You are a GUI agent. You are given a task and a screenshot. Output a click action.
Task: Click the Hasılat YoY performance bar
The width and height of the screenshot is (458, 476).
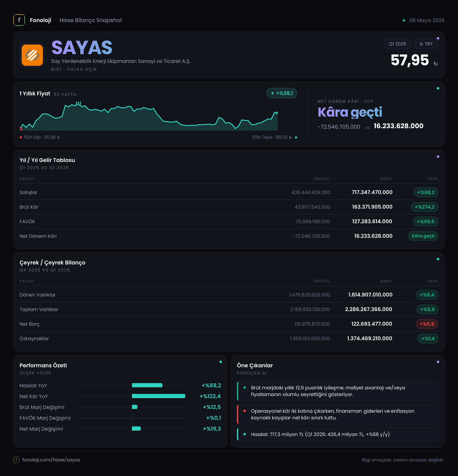click(147, 385)
